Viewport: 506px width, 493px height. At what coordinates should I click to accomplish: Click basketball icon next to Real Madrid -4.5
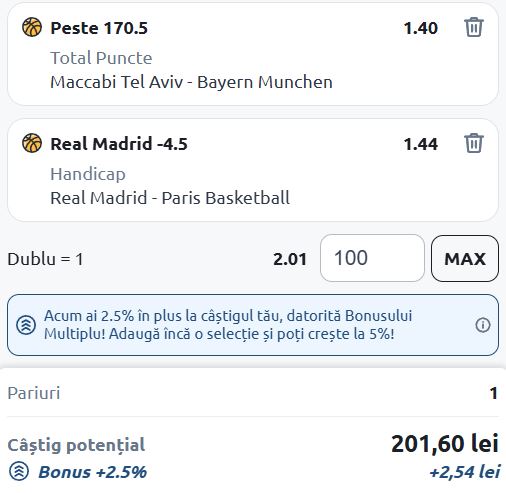pos(32,143)
